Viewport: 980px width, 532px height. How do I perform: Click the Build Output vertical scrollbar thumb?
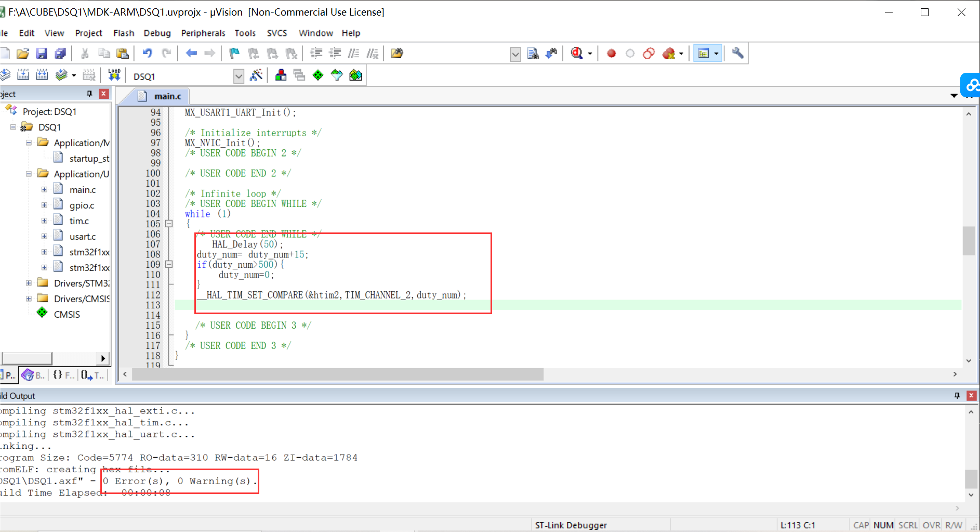point(971,479)
